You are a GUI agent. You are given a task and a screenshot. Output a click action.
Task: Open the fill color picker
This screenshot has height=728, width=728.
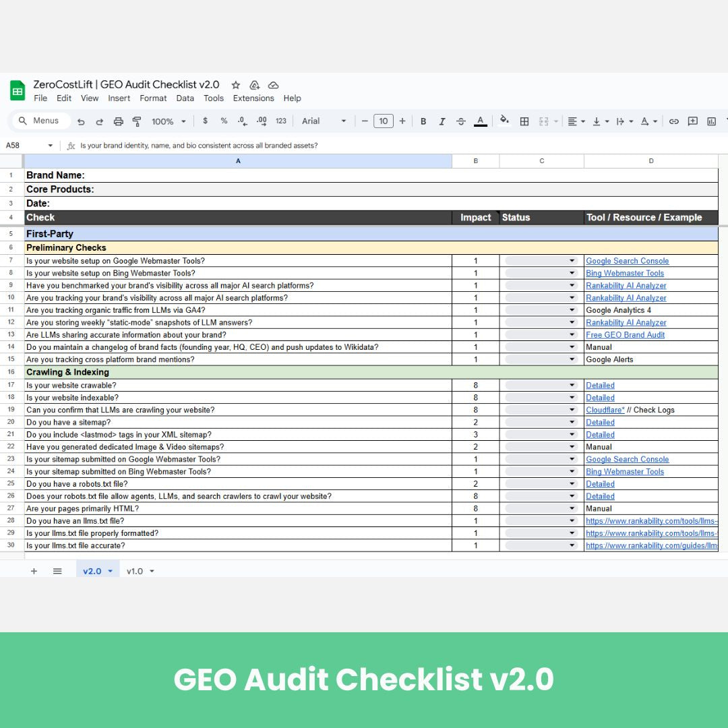(x=504, y=121)
